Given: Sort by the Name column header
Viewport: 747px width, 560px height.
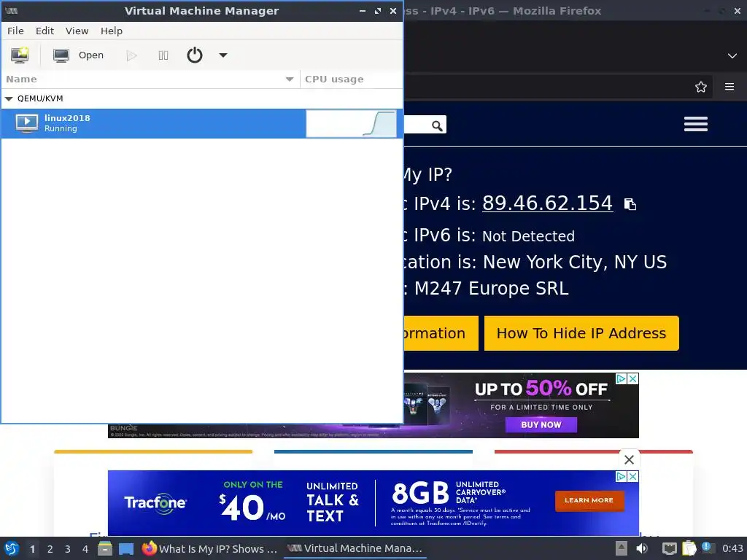Looking at the screenshot, I should (150, 79).
